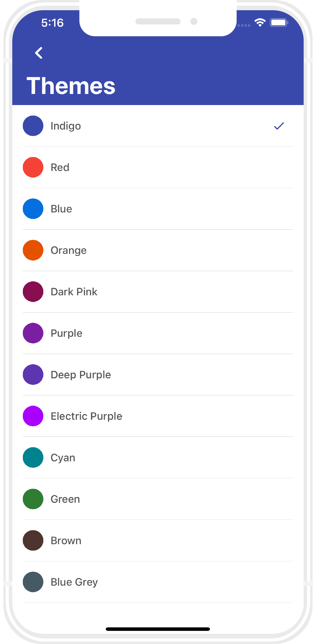The height and width of the screenshot is (644, 316).
Task: Tap the Blue Grey color circle
Action: click(33, 582)
